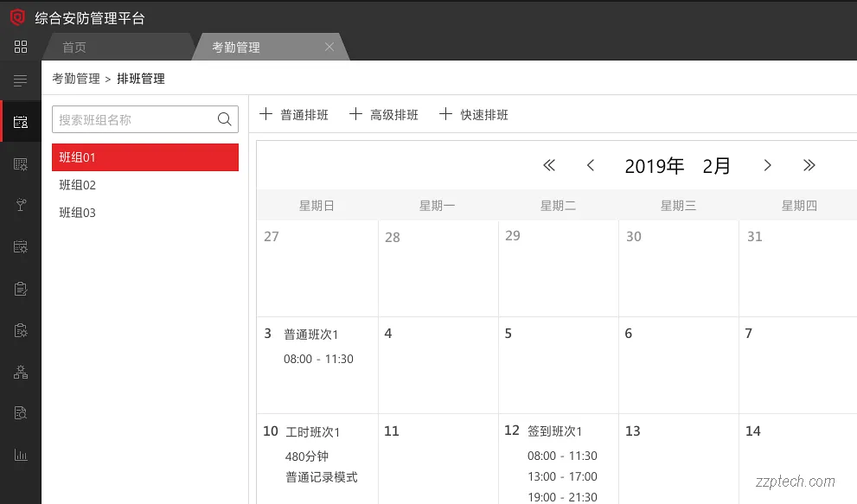This screenshot has height=504, width=857.
Task: Open the clipboard records icon in sidebar
Action: 20,288
